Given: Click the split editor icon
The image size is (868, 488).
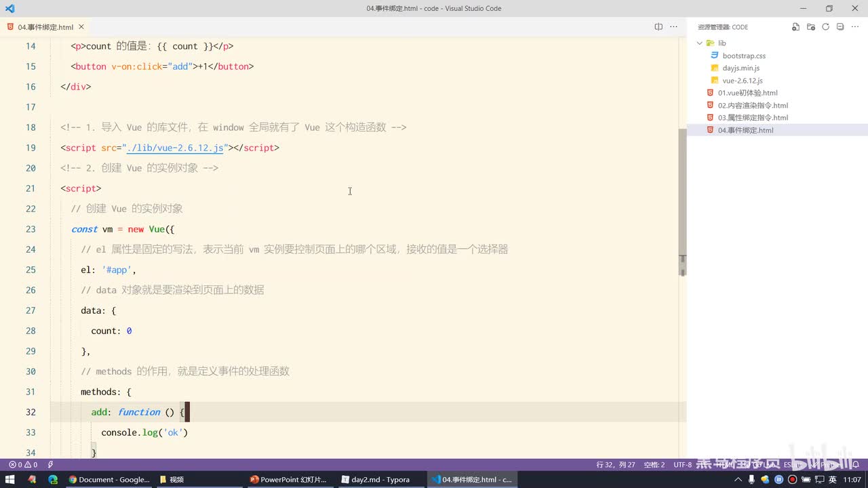Looking at the screenshot, I should click(x=658, y=27).
